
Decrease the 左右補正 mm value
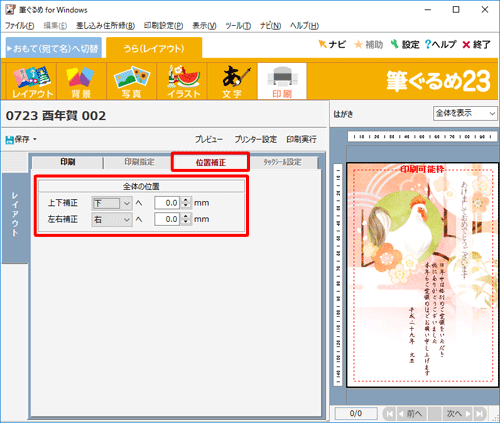(x=186, y=222)
